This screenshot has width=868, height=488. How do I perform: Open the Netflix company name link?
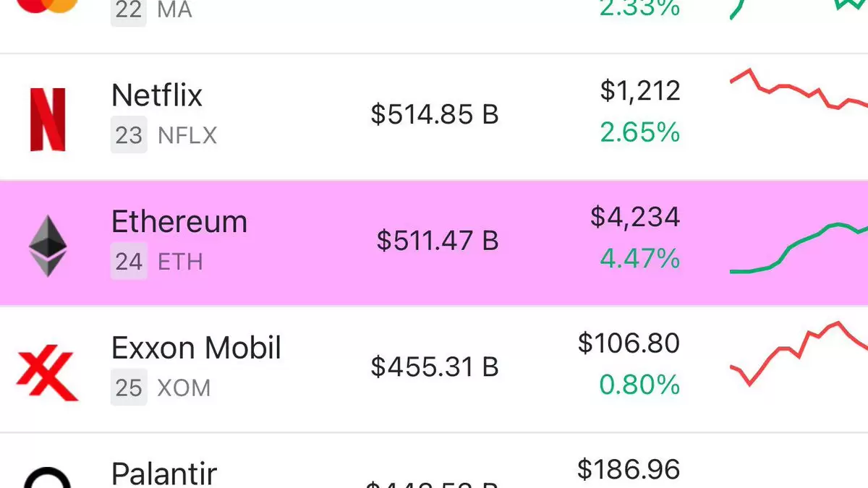point(157,95)
